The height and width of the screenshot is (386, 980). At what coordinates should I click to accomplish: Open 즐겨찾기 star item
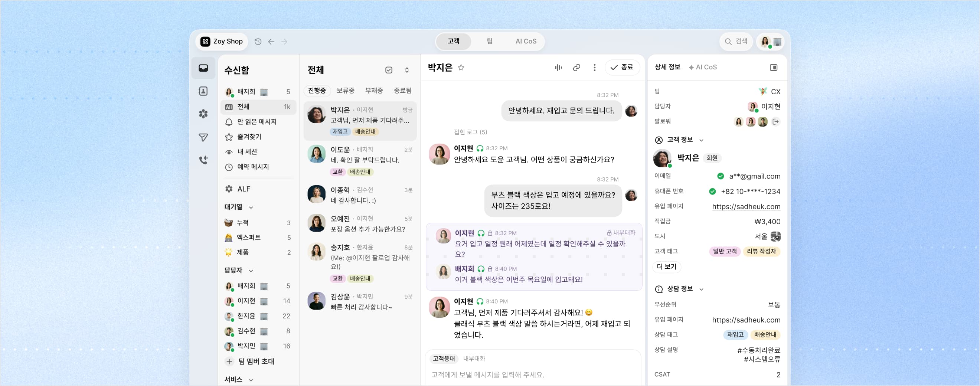tap(258, 137)
